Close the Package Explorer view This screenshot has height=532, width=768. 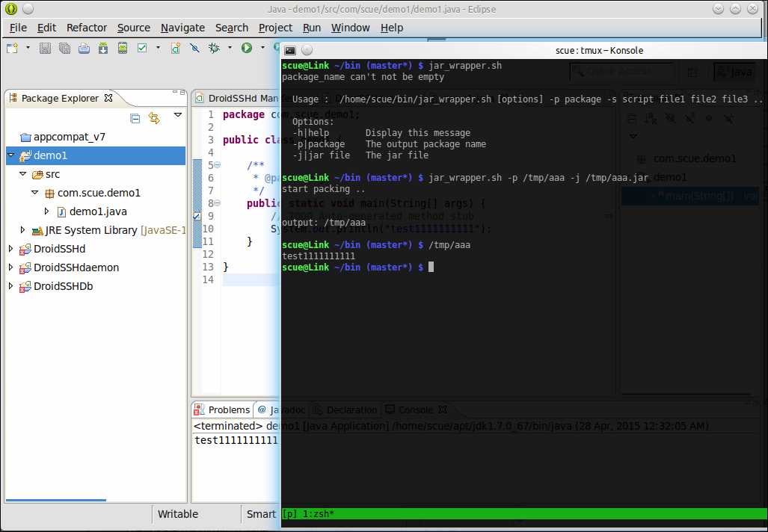tap(108, 98)
